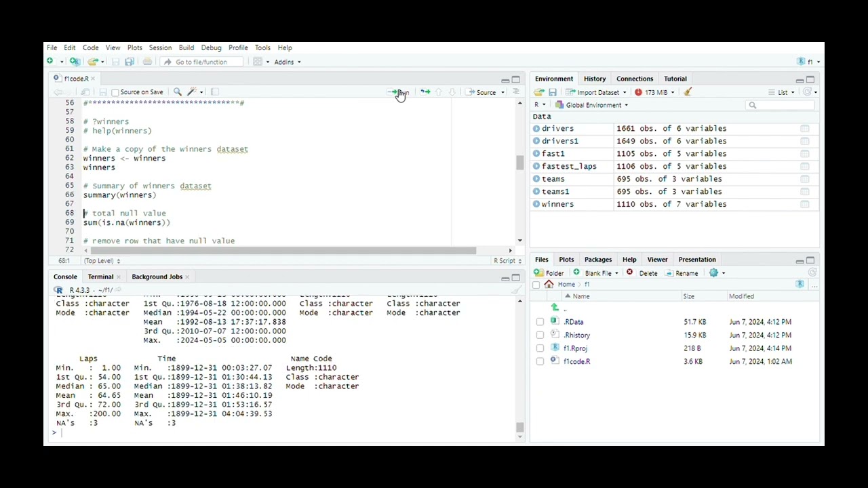The width and height of the screenshot is (868, 488).
Task: Expand the drivers data object
Action: pos(536,129)
